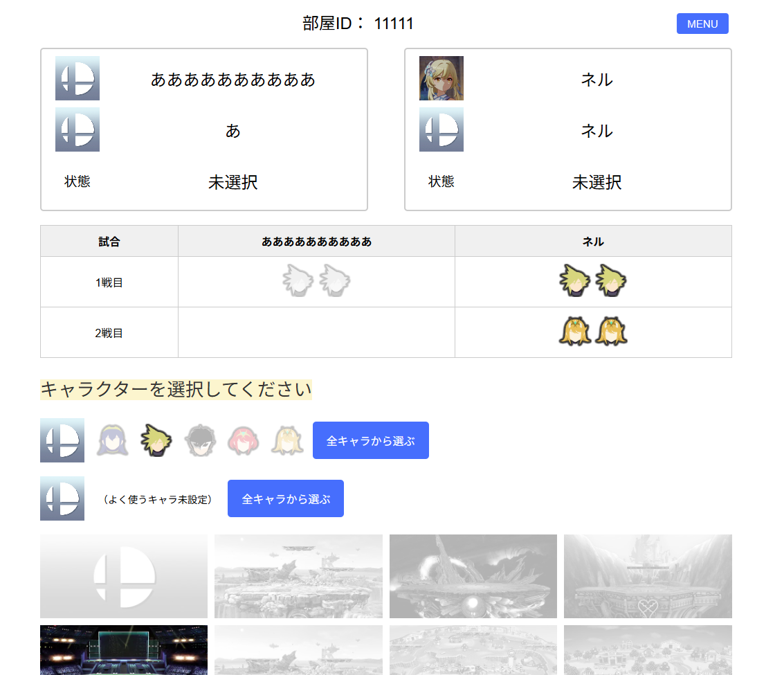Image resolution: width=784 pixels, height=675 pixels.
Task: Open the MENU button
Action: 702,24
